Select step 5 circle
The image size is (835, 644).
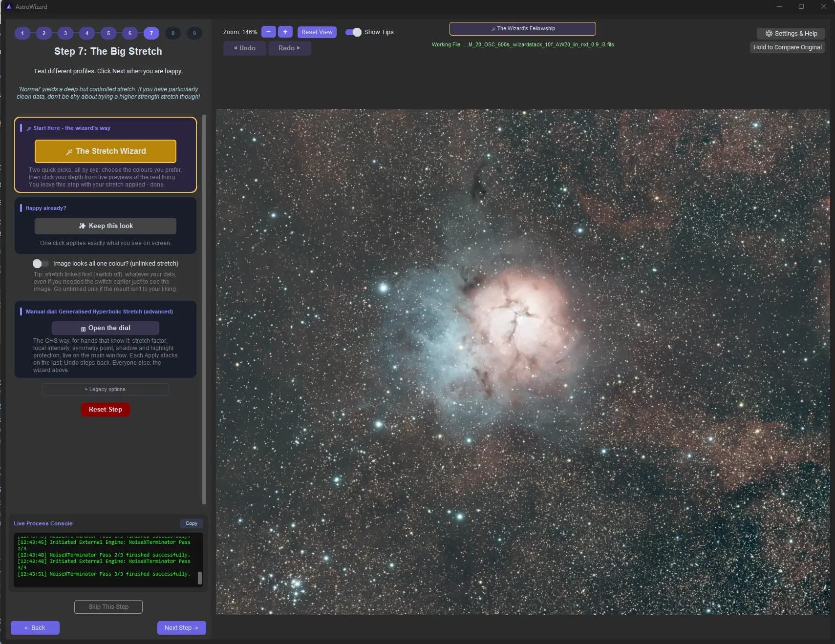[108, 33]
